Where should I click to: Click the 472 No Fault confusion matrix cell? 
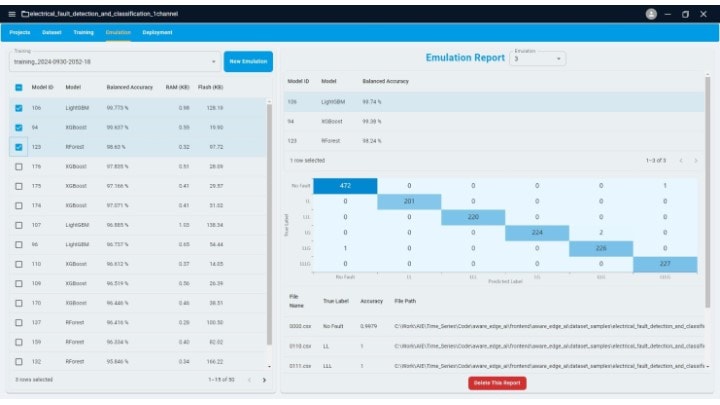click(345, 185)
